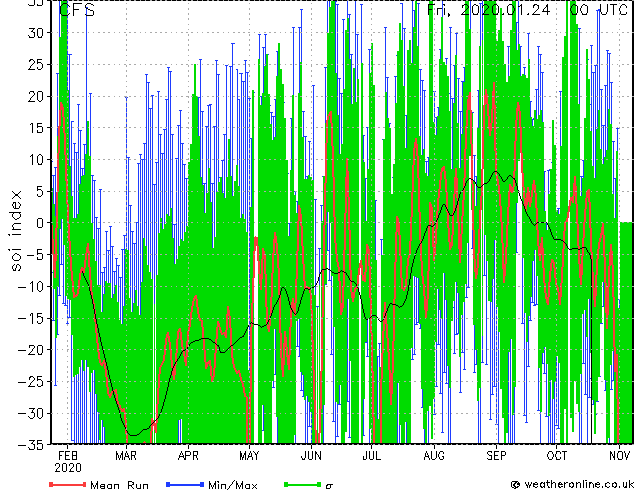Click the OCT month axis label
Viewport: 634px width, 490px height.
point(557,456)
